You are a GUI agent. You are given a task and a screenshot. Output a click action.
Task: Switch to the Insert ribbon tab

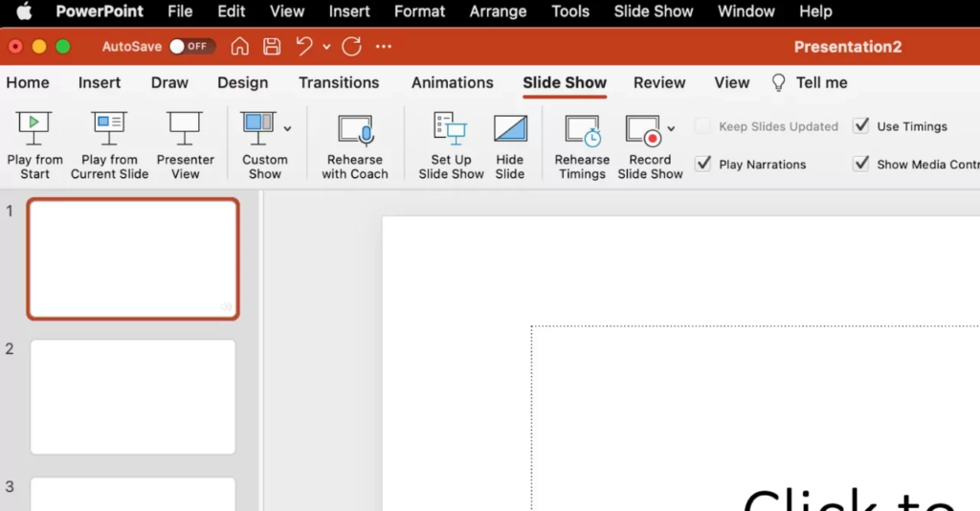100,82
